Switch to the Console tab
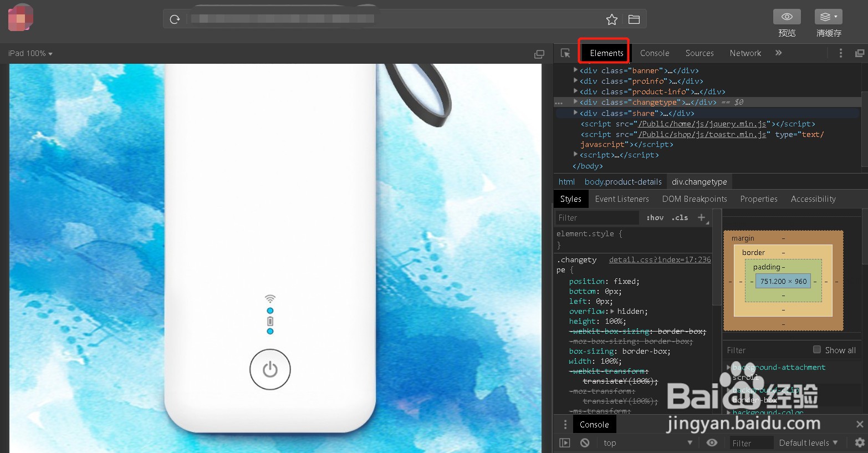Viewport: 868px width, 453px height. coord(655,53)
